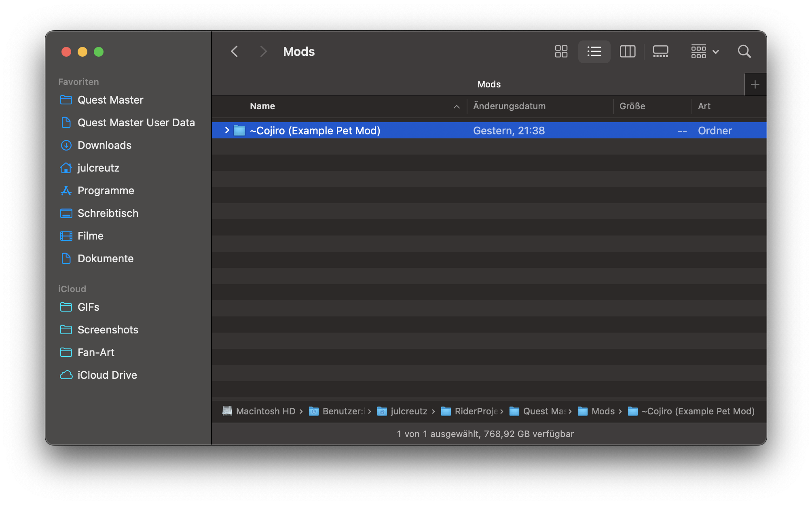
Task: Sort by Art column
Action: pos(704,106)
